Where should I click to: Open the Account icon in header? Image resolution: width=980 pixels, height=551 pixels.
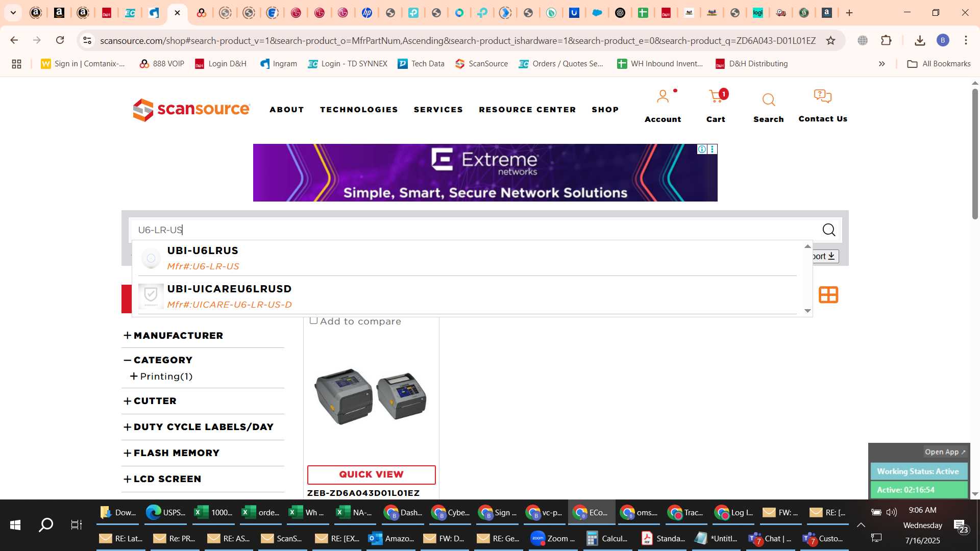[x=663, y=96]
